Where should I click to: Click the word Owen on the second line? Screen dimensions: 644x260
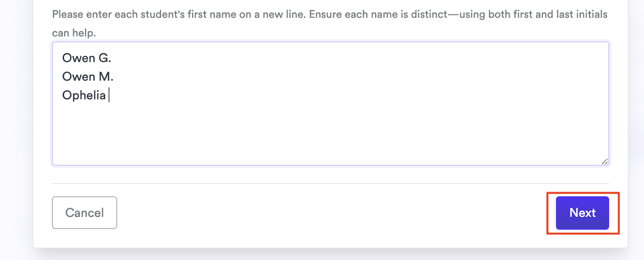78,77
